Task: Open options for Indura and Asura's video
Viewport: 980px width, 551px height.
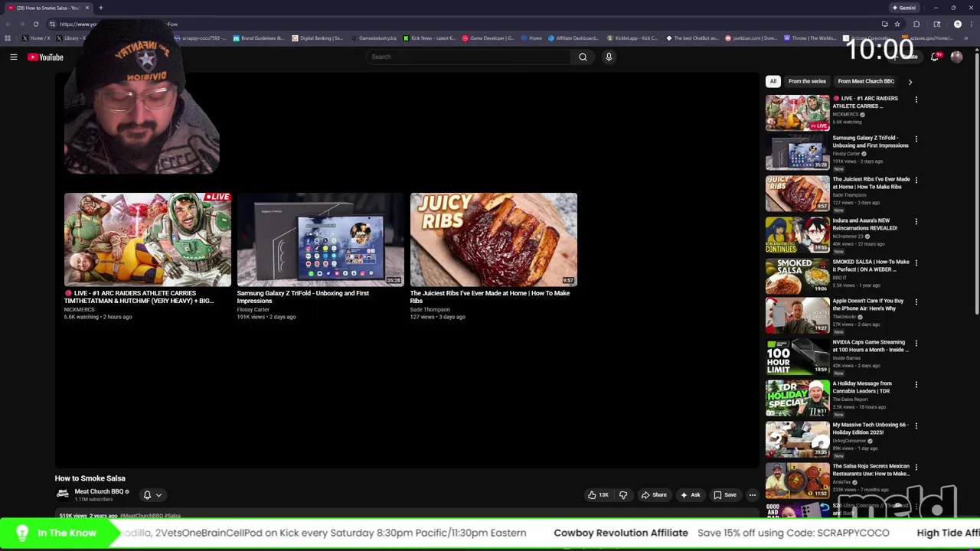Action: tap(916, 222)
